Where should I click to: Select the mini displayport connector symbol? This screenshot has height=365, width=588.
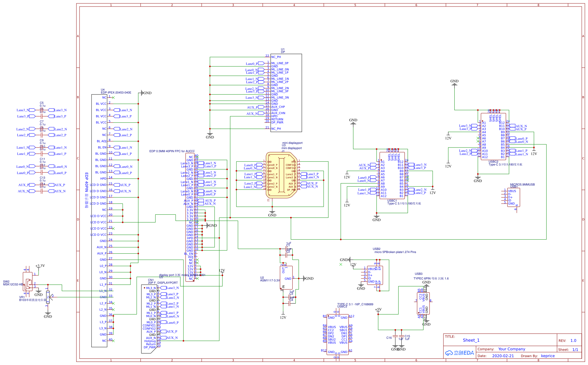click(x=281, y=175)
